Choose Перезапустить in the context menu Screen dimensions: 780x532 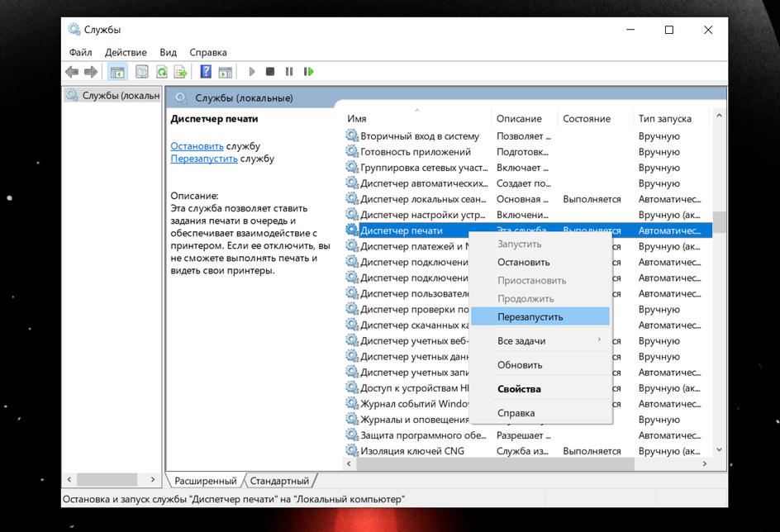point(540,316)
